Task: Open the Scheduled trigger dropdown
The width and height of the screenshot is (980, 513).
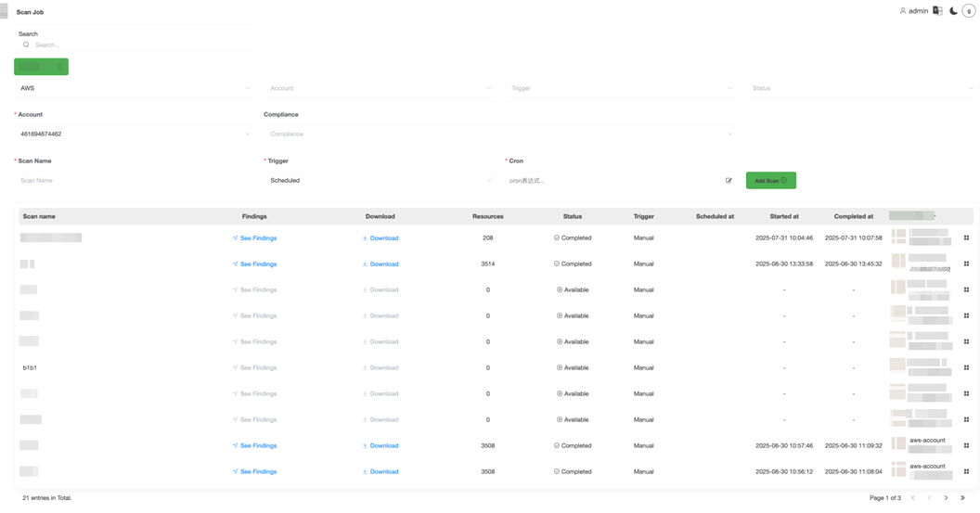Action: pos(380,181)
